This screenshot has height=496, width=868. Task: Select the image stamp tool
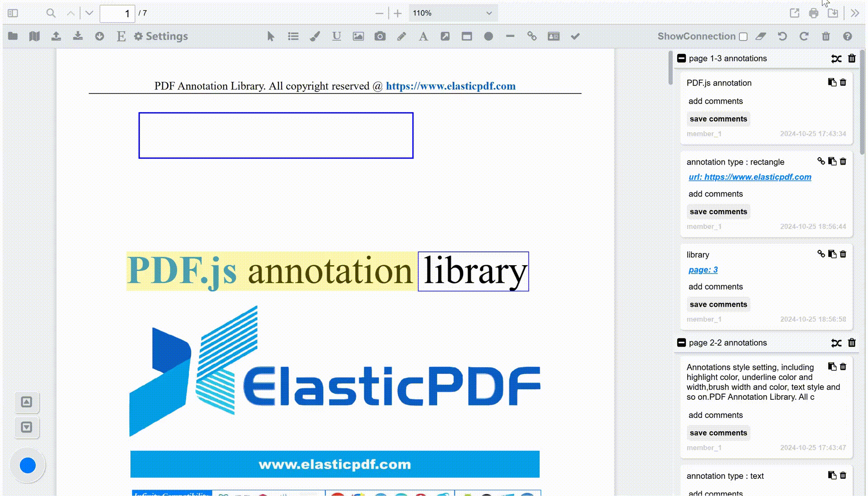click(x=358, y=37)
